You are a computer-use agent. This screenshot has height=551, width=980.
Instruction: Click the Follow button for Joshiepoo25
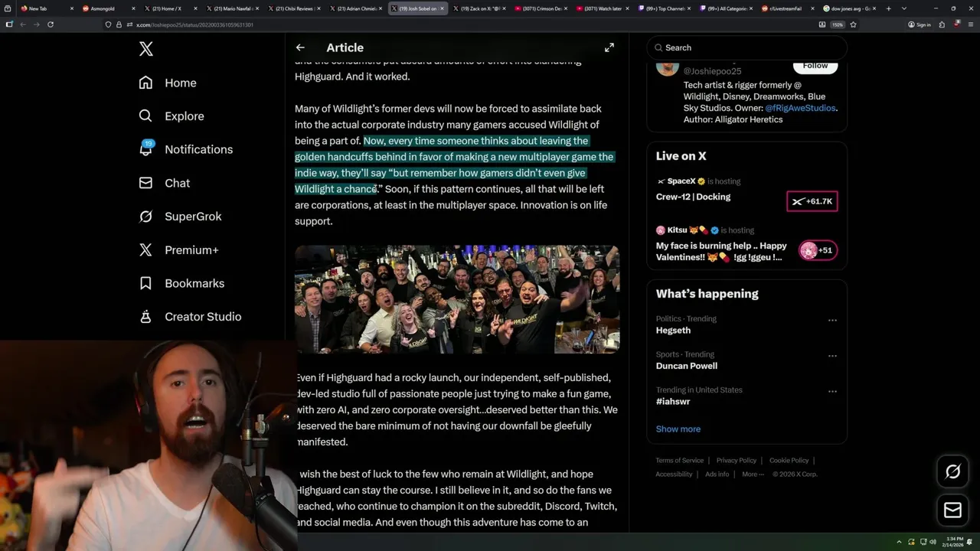[815, 66]
